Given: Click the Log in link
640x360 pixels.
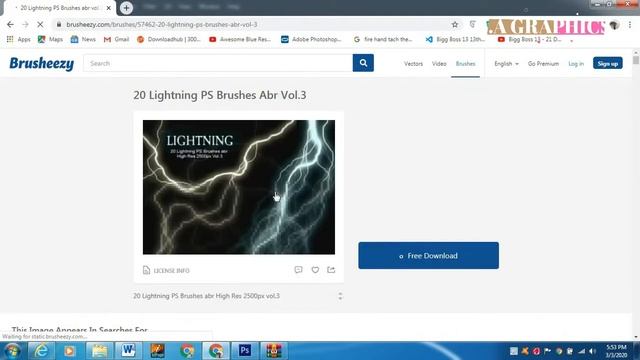Looking at the screenshot, I should [576, 64].
